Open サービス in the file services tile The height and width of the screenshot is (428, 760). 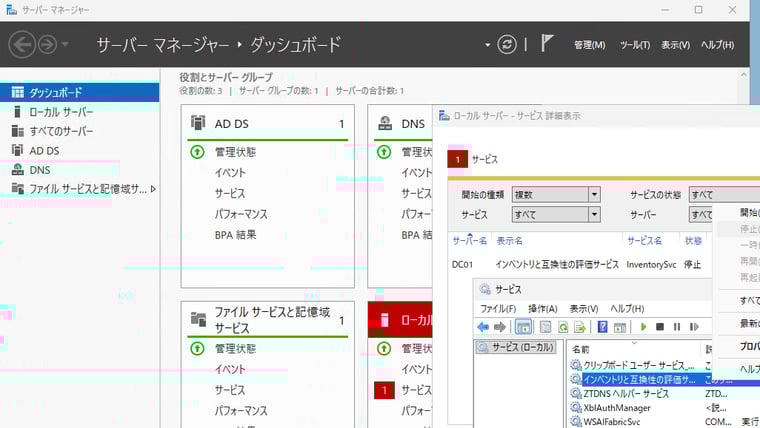coord(230,390)
